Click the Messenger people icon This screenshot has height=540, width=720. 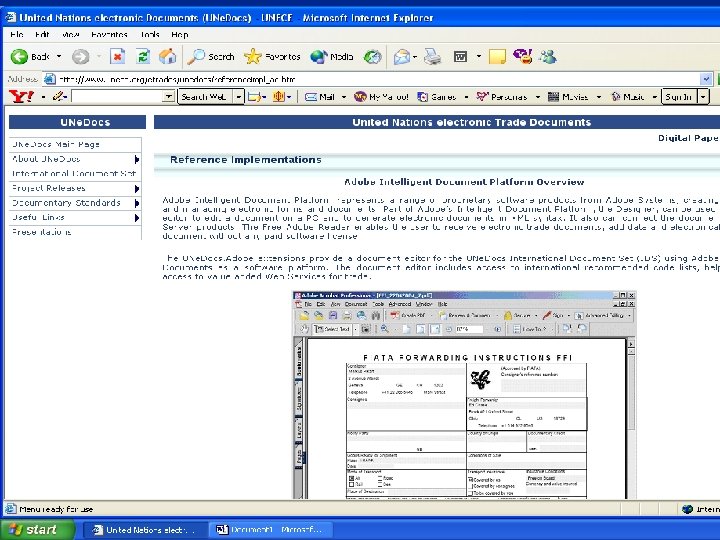click(548, 56)
